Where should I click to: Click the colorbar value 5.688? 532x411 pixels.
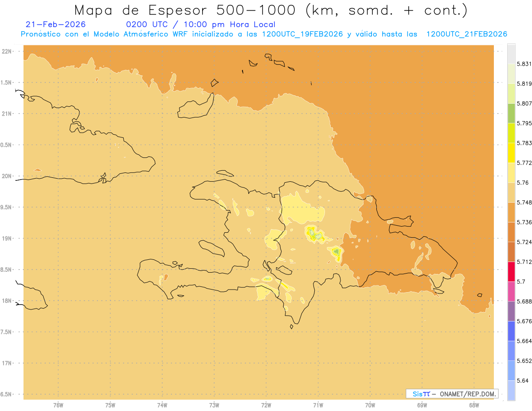click(x=524, y=301)
